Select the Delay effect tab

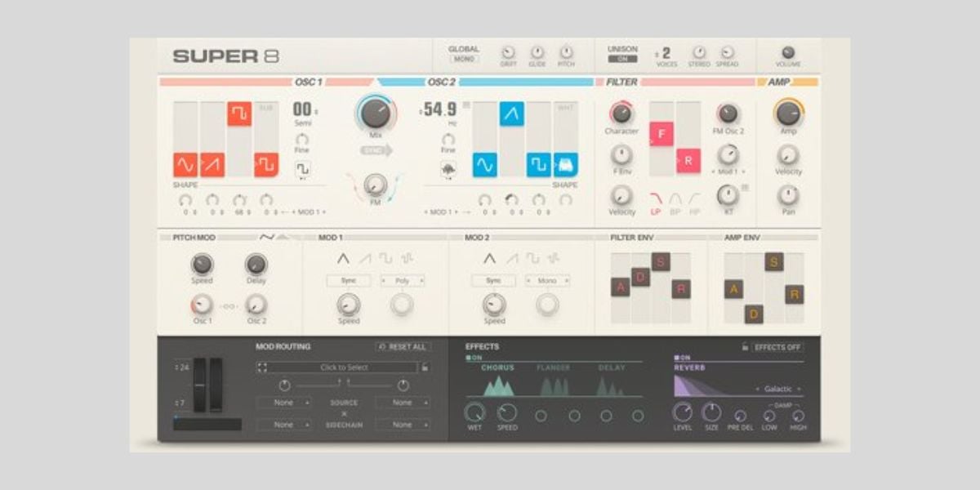tap(612, 368)
